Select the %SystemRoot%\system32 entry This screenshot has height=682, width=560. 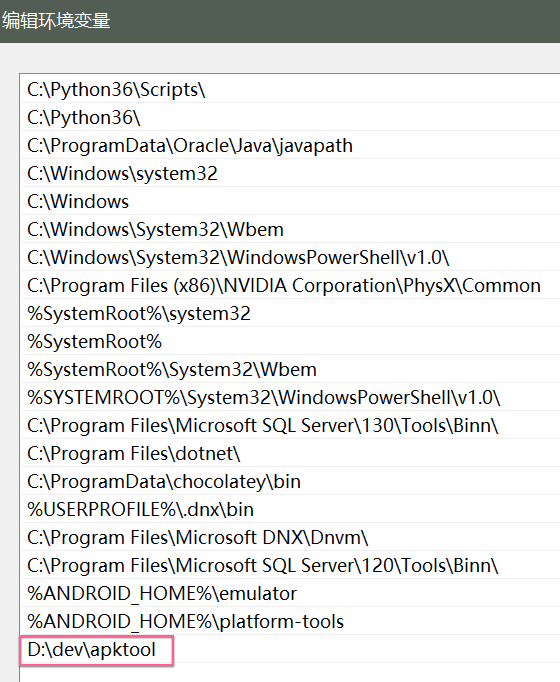[x=290, y=313]
